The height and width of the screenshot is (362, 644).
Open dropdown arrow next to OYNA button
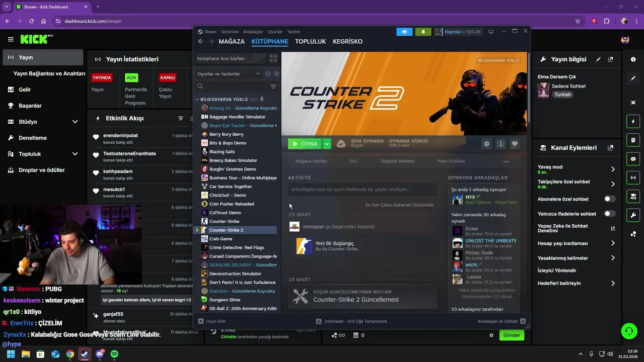tap(327, 144)
